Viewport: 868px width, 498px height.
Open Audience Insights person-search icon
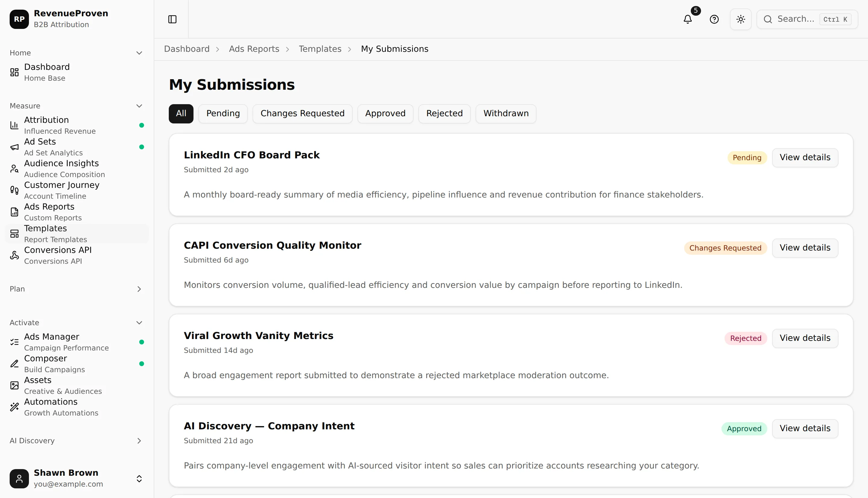14,169
